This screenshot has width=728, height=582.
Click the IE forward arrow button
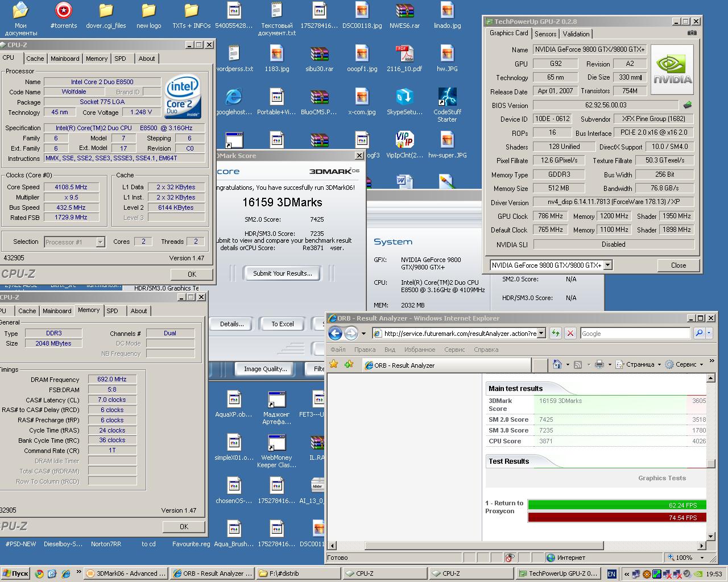click(351, 334)
